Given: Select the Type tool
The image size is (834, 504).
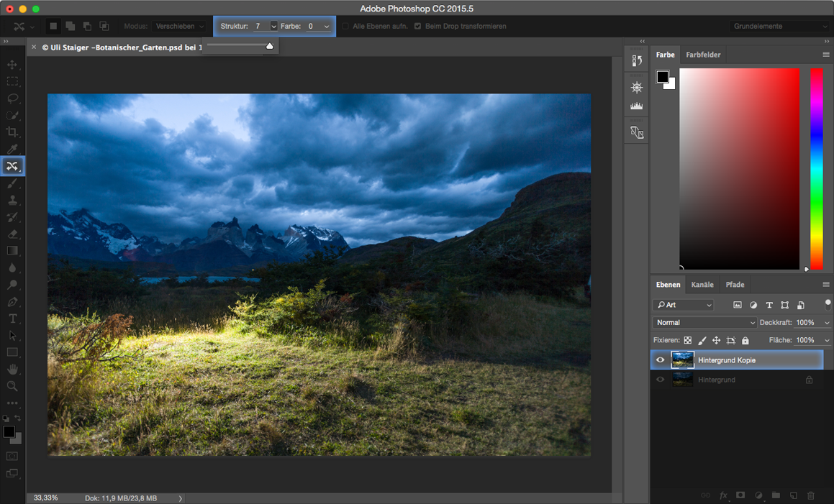Looking at the screenshot, I should (12, 319).
